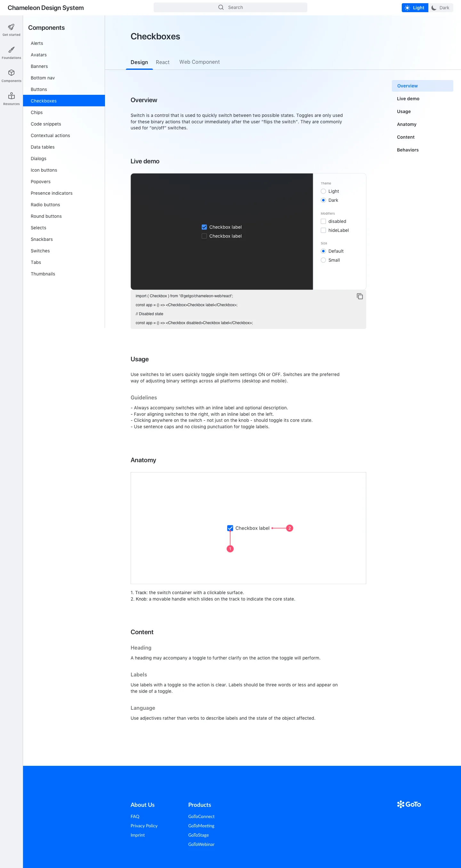Select Checkboxes in components list
Image resolution: width=461 pixels, height=868 pixels.
[x=64, y=101]
